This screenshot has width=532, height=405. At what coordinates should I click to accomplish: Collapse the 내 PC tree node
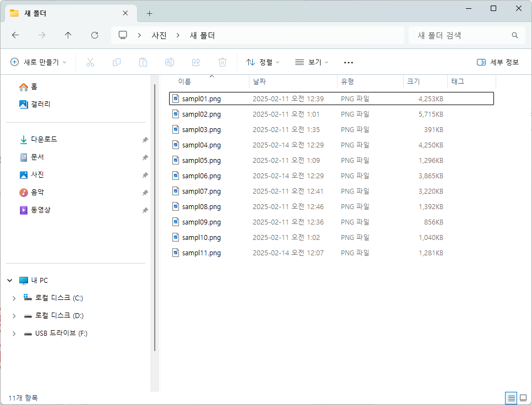point(10,280)
